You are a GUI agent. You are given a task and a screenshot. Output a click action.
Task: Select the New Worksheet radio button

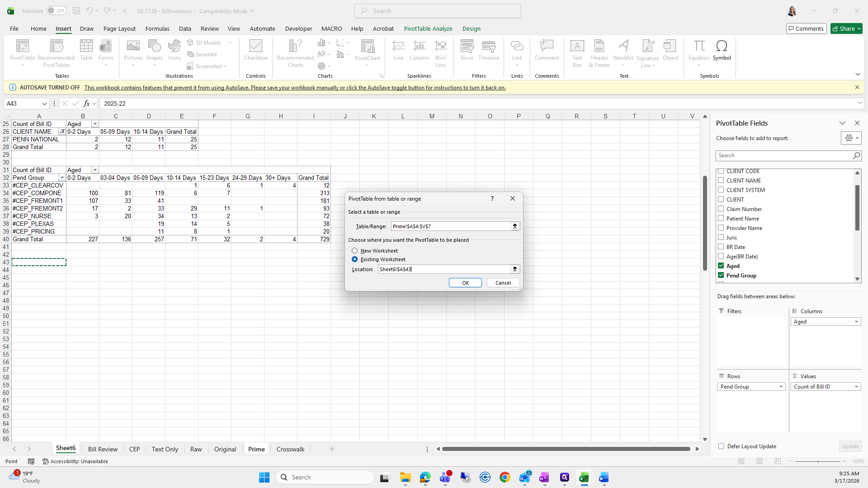point(354,251)
